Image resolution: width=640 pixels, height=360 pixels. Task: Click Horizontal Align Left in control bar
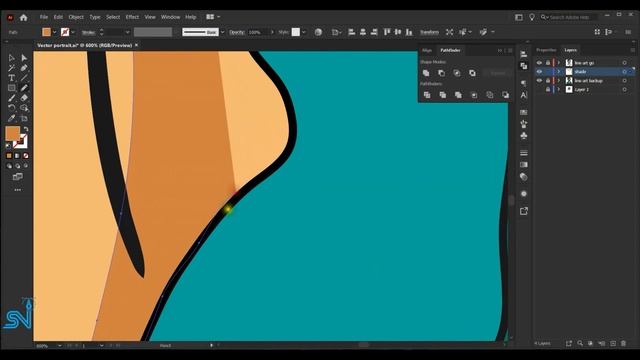tap(351, 32)
